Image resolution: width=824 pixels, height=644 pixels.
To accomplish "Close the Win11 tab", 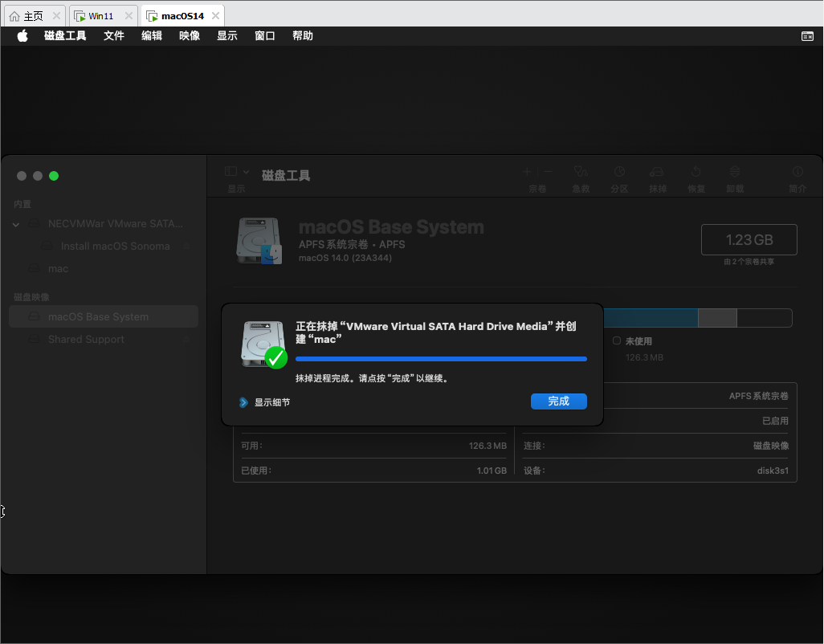I will point(128,16).
